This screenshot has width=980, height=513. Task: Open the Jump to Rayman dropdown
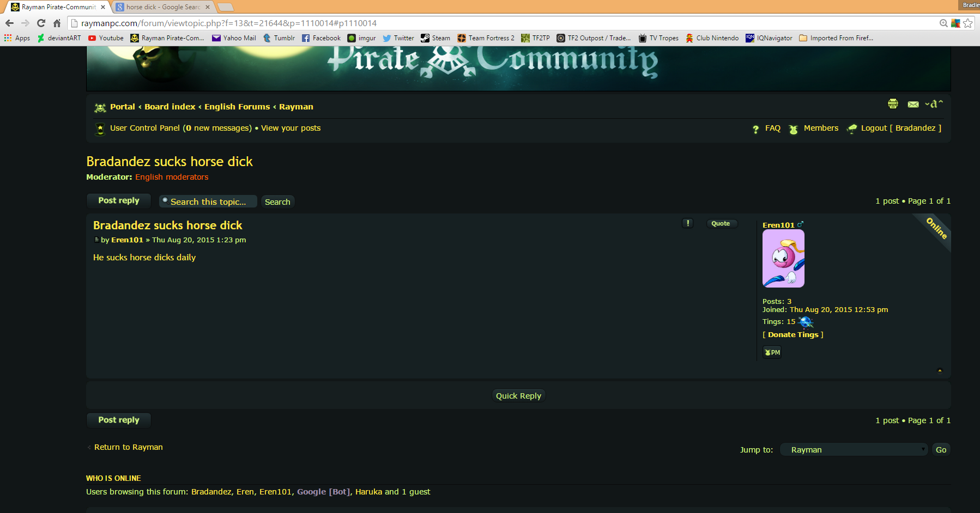click(x=854, y=449)
